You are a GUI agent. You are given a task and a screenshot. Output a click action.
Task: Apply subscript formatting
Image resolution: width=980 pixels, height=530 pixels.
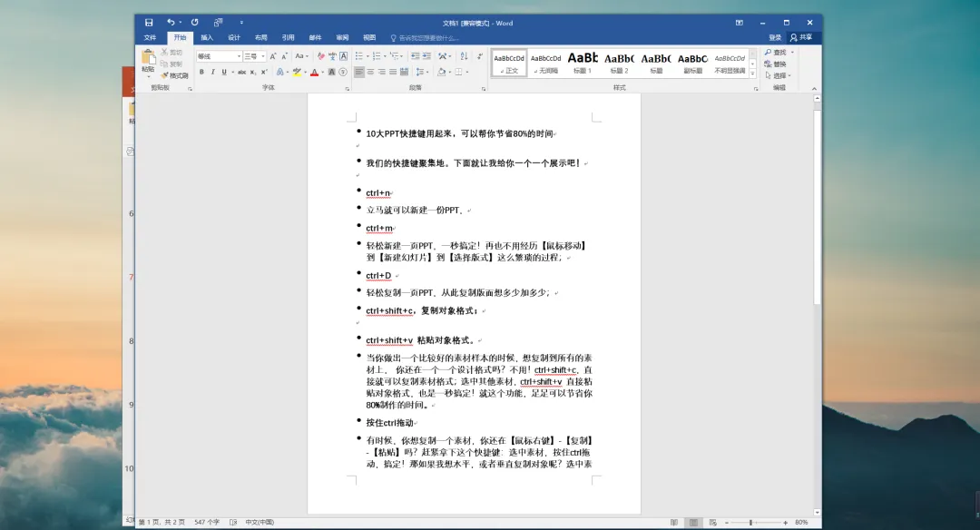(253, 73)
